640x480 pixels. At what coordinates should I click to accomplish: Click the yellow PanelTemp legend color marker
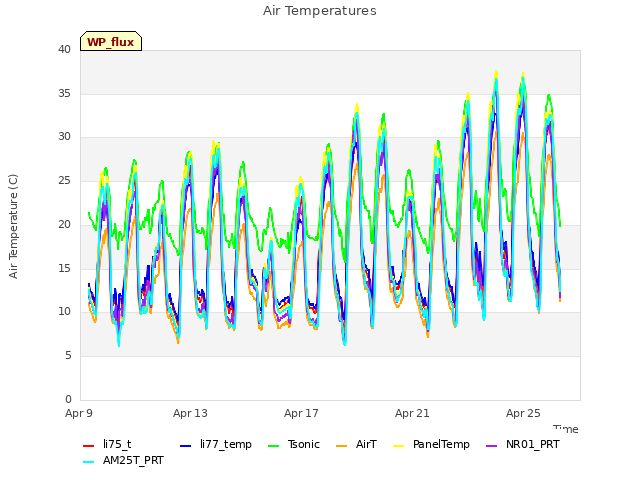(x=399, y=445)
